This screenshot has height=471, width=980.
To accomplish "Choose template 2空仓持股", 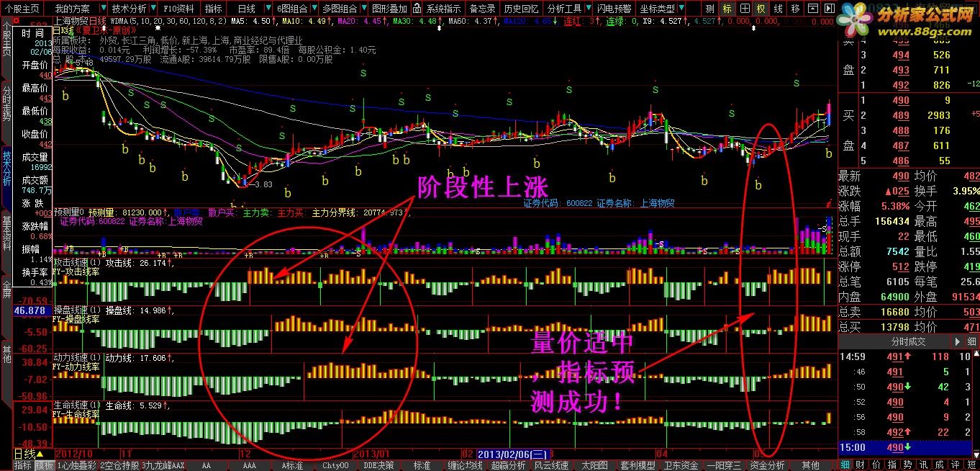I will point(119,465).
